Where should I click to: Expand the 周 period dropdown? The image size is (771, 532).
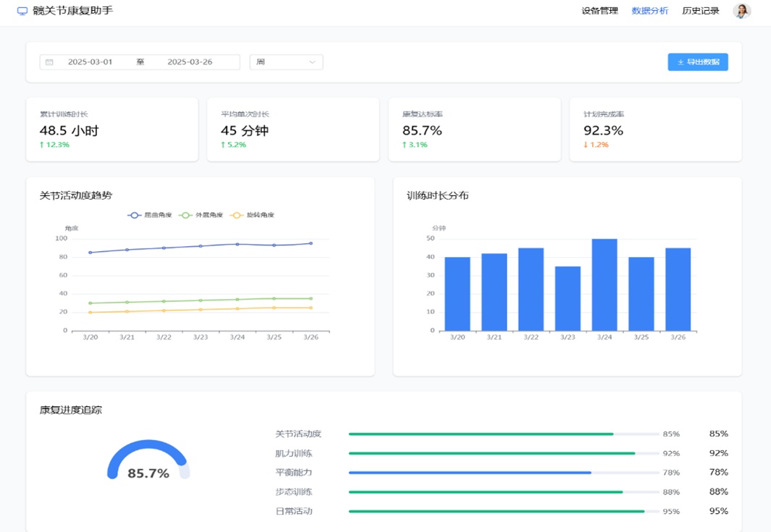coord(286,62)
